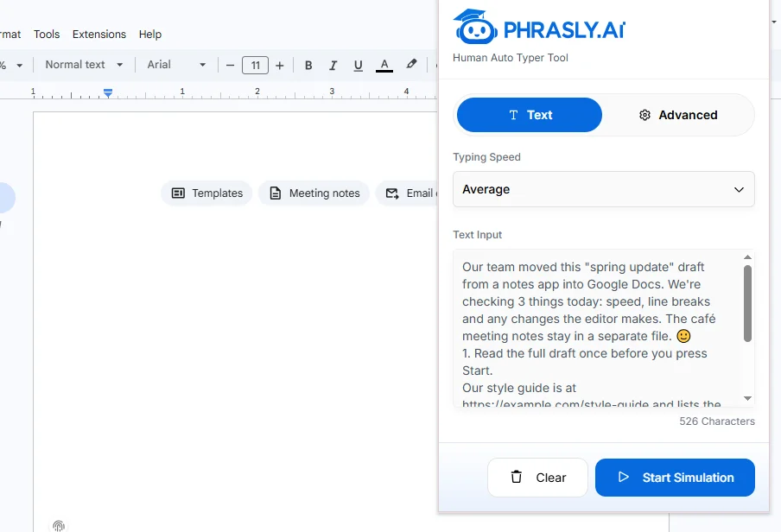The height and width of the screenshot is (532, 781).
Task: Open the Normal text style dropdown
Action: pos(84,65)
